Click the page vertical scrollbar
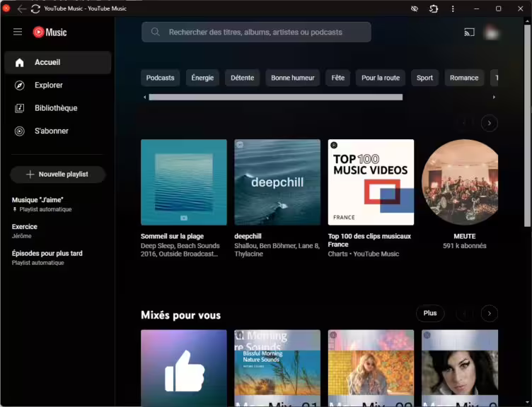The width and height of the screenshot is (532, 407). click(527, 125)
